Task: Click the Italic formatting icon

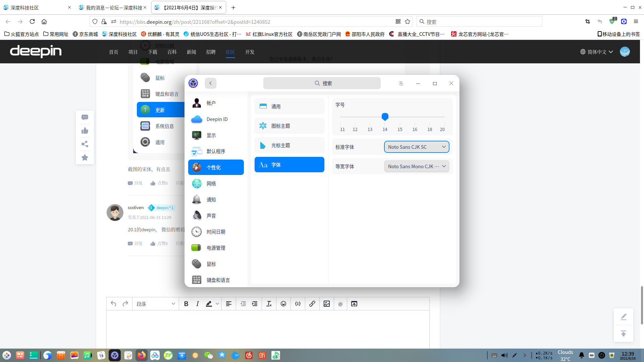Action: (198, 304)
